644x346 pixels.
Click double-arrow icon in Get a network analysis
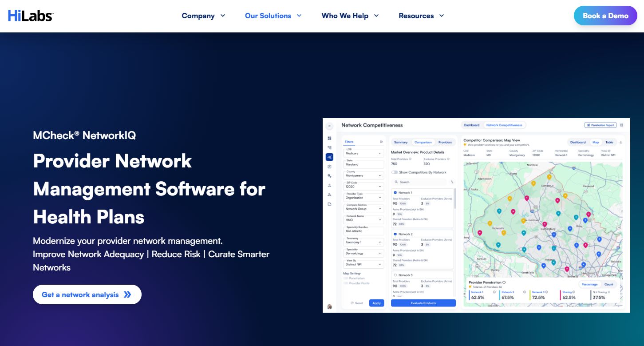pyautogui.click(x=127, y=294)
